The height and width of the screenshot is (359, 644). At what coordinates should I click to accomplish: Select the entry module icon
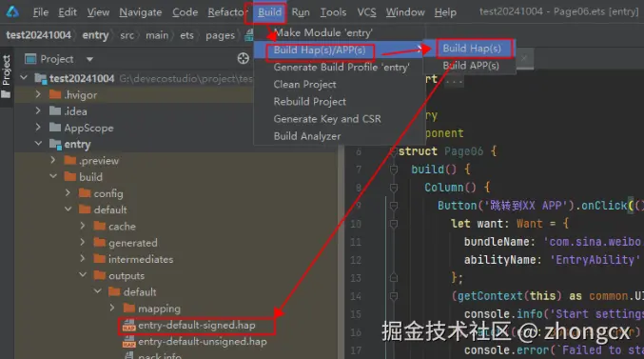(55, 144)
